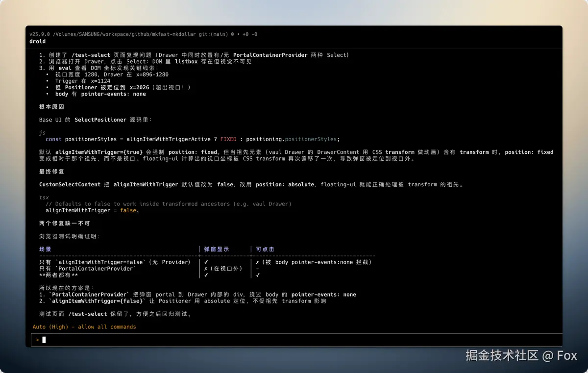Click table row '只有 `PortalContainerProvider`'
588x373 pixels.
click(87, 269)
